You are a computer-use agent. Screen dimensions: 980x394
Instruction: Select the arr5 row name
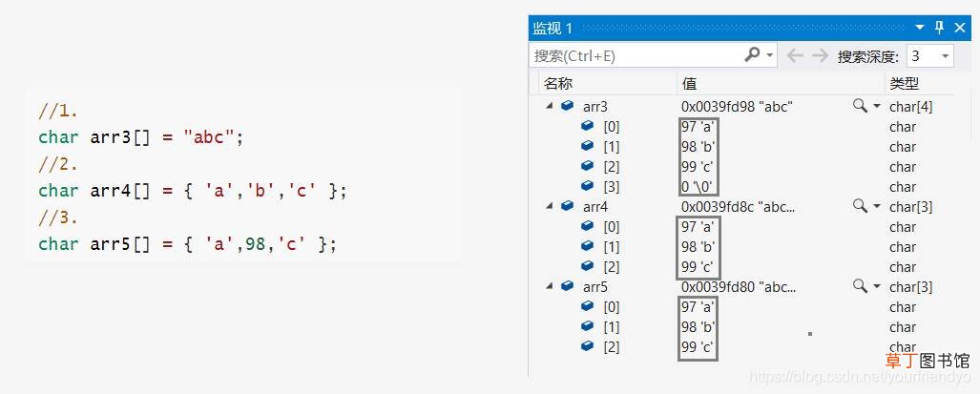tap(595, 286)
